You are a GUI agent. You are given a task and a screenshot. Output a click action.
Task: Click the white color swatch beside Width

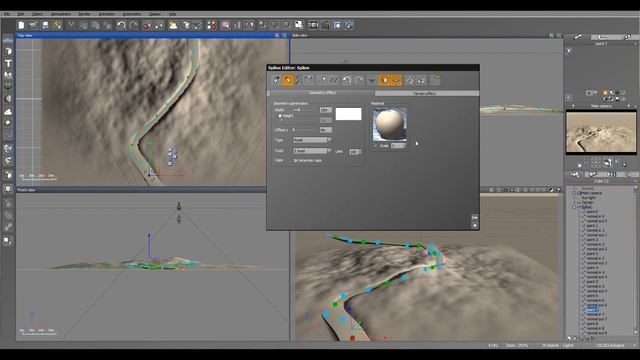[x=348, y=114]
